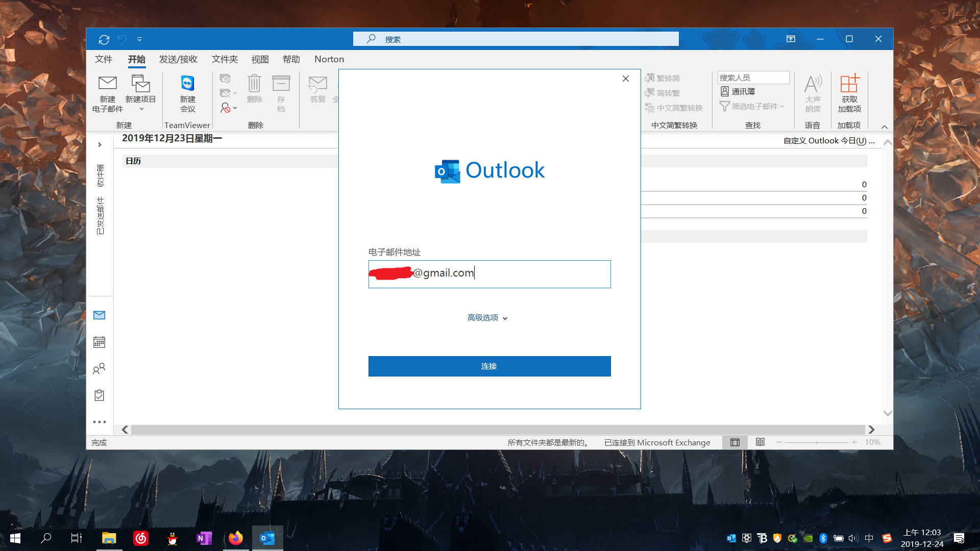This screenshot has width=980, height=551.
Task: Click the 搜索人员 input field
Action: pyautogui.click(x=753, y=78)
